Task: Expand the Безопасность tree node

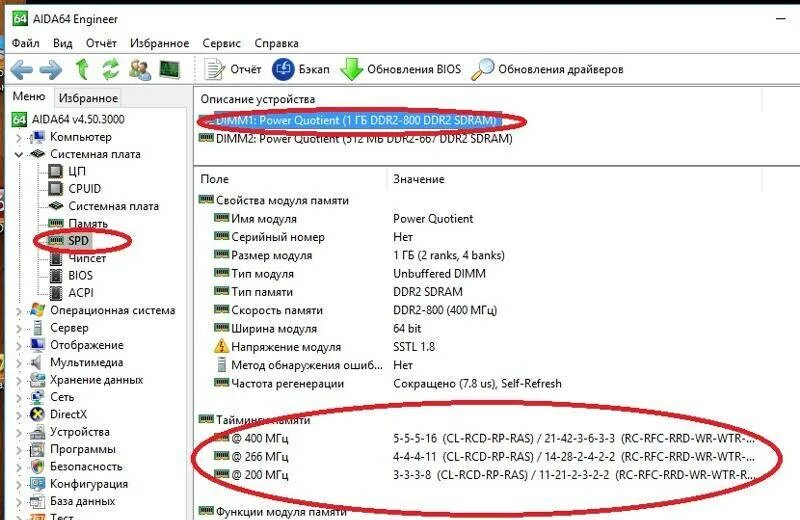Action: [19, 467]
